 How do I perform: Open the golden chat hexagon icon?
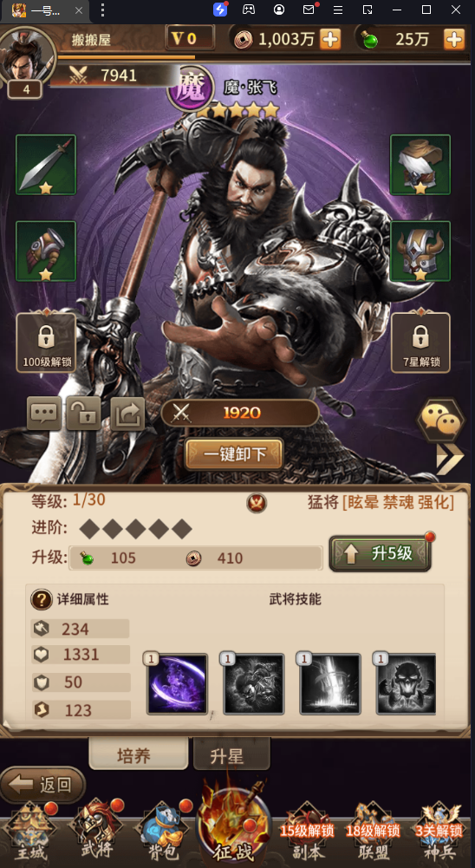click(x=440, y=421)
